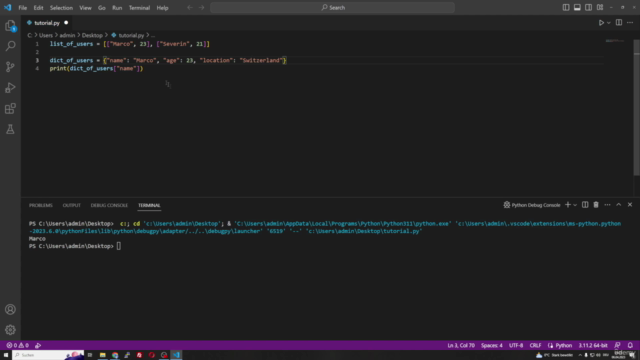The image size is (640, 360).
Task: Toggle the primary side bar layout icon
Action: click(566, 7)
